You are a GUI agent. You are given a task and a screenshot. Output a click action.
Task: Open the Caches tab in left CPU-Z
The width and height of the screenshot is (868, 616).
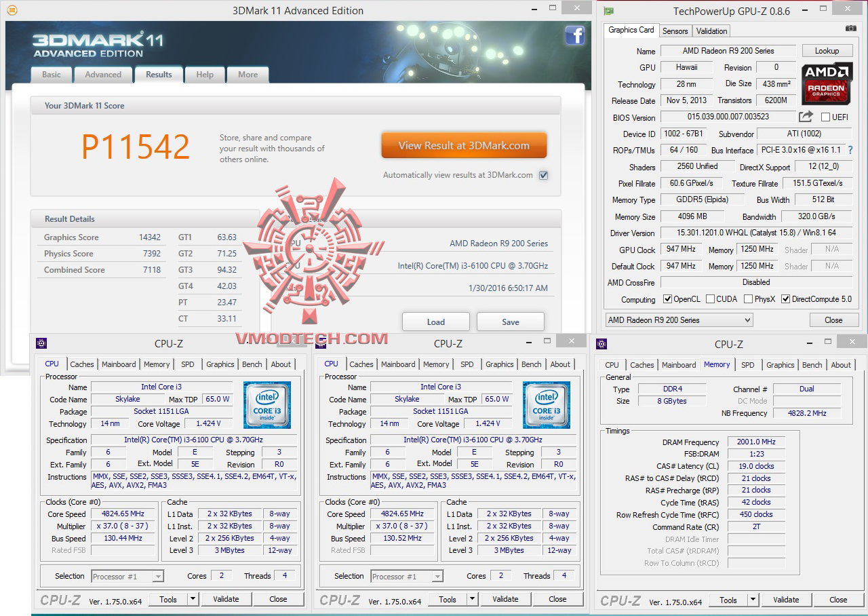82,364
